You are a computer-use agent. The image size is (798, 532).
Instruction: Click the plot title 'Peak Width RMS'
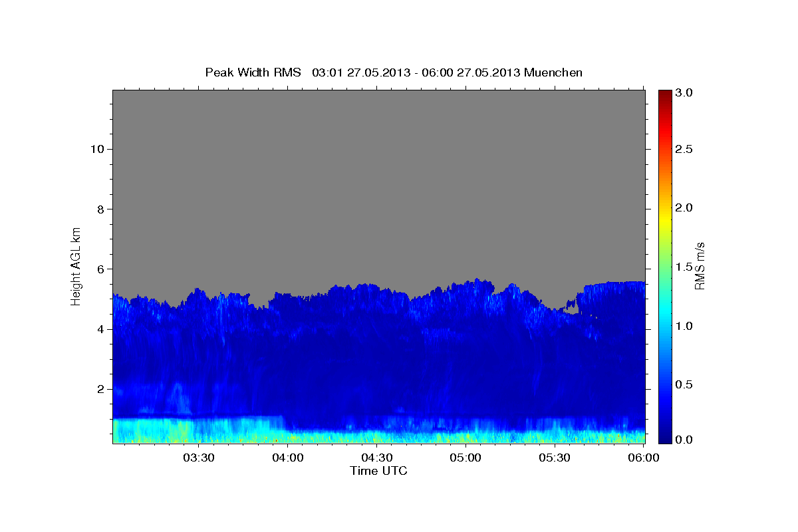tap(253, 72)
